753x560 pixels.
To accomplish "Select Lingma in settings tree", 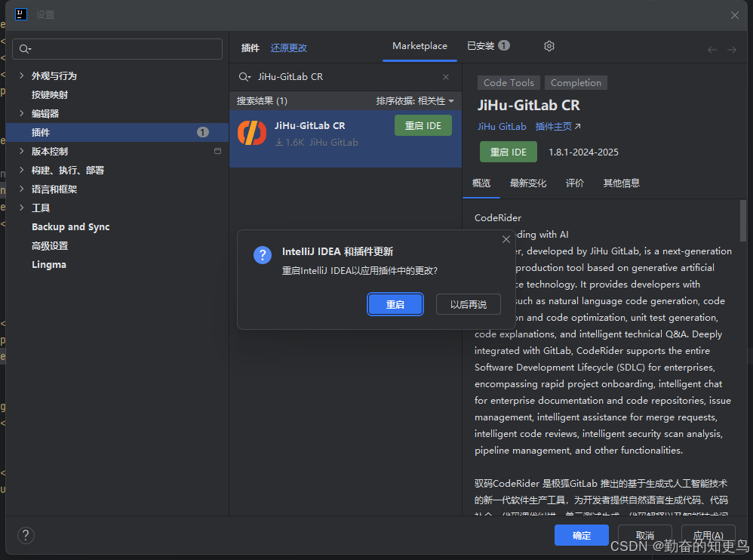I will click(49, 265).
